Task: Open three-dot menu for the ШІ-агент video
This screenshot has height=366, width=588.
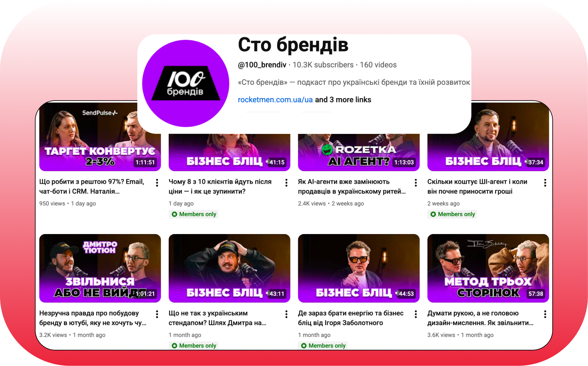Action: point(545,183)
